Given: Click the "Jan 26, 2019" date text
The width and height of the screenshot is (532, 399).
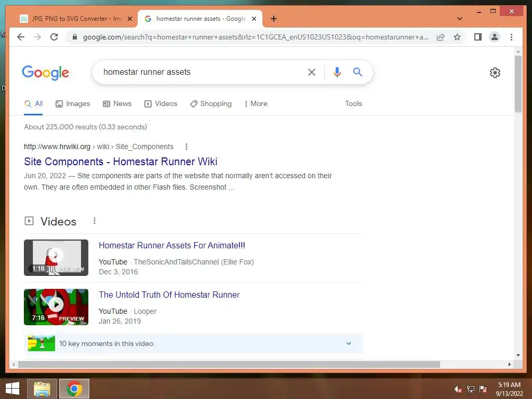Looking at the screenshot, I should [119, 321].
